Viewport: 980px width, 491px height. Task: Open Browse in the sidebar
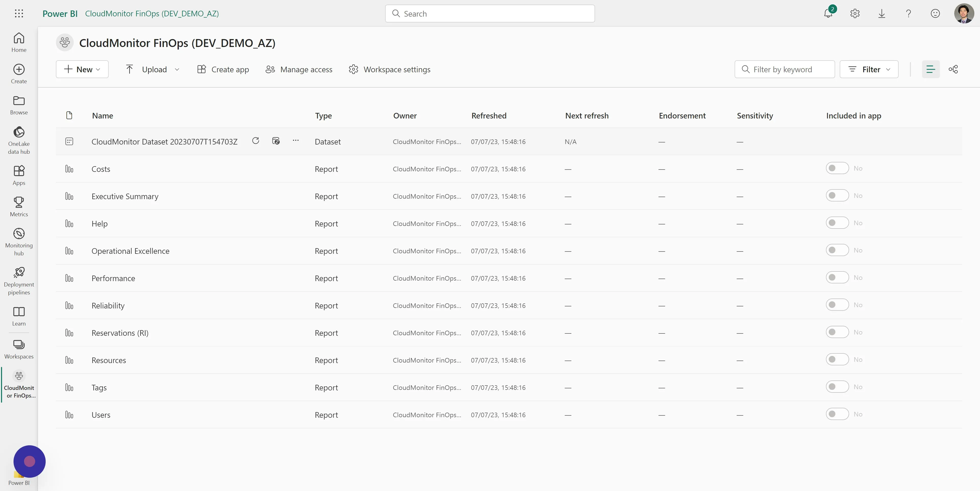coord(19,105)
